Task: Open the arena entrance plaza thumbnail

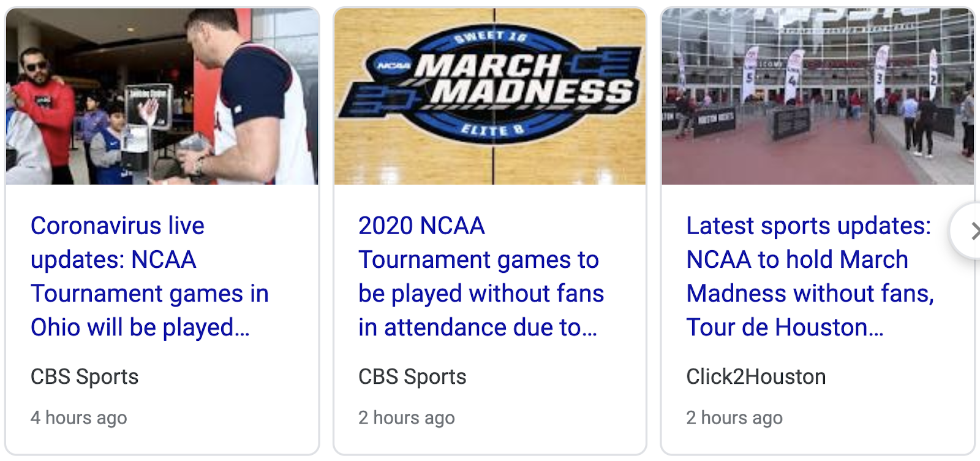Action: coord(818,97)
